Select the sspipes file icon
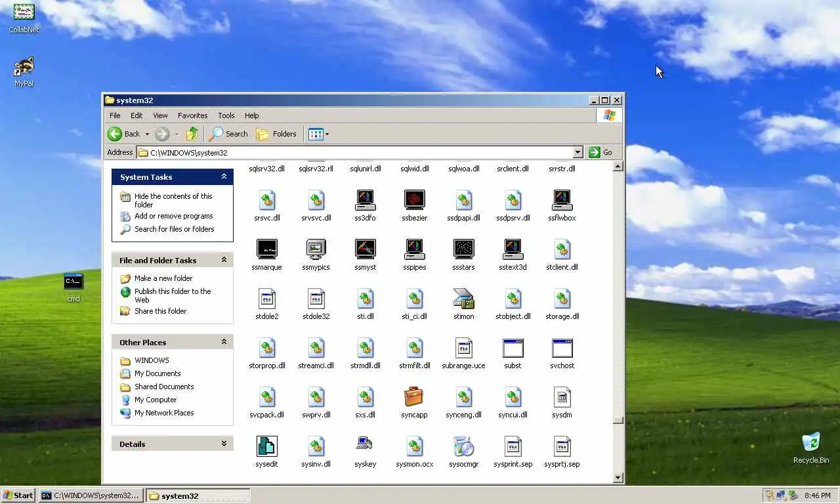 coord(414,249)
